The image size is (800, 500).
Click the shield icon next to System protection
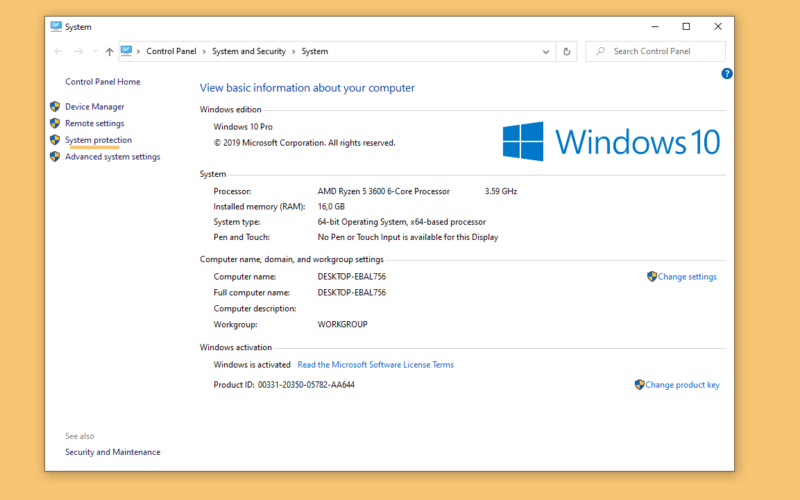pos(55,140)
